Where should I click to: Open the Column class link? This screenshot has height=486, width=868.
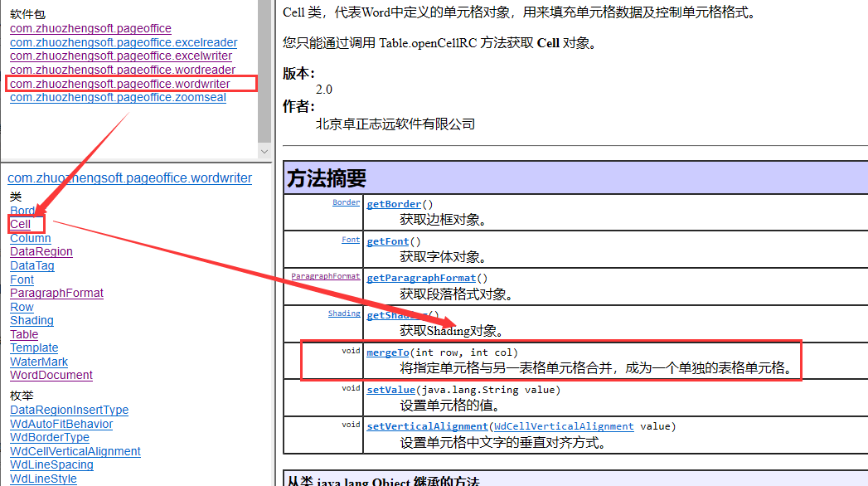(31, 238)
